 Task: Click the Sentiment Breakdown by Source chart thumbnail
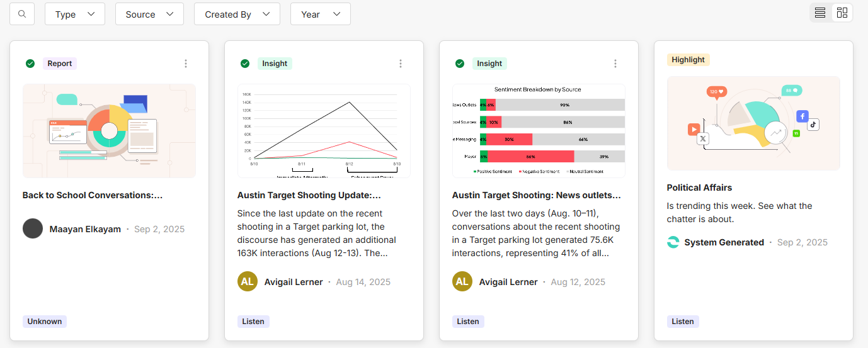click(539, 131)
